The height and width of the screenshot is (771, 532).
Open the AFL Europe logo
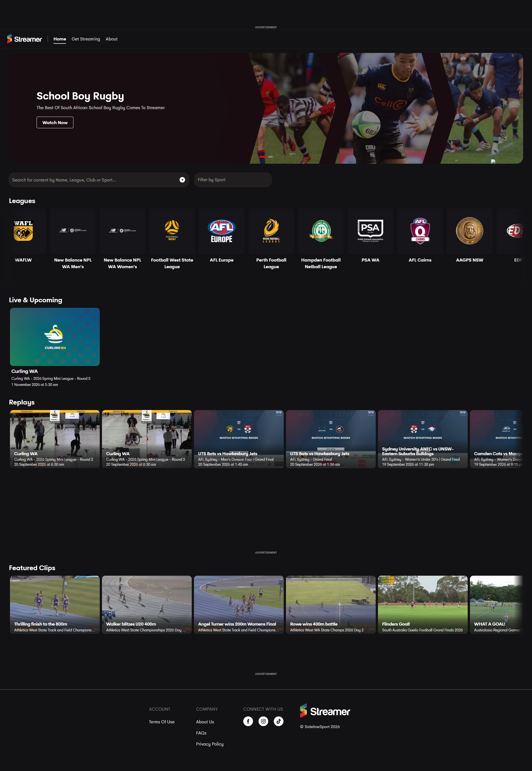tap(222, 230)
